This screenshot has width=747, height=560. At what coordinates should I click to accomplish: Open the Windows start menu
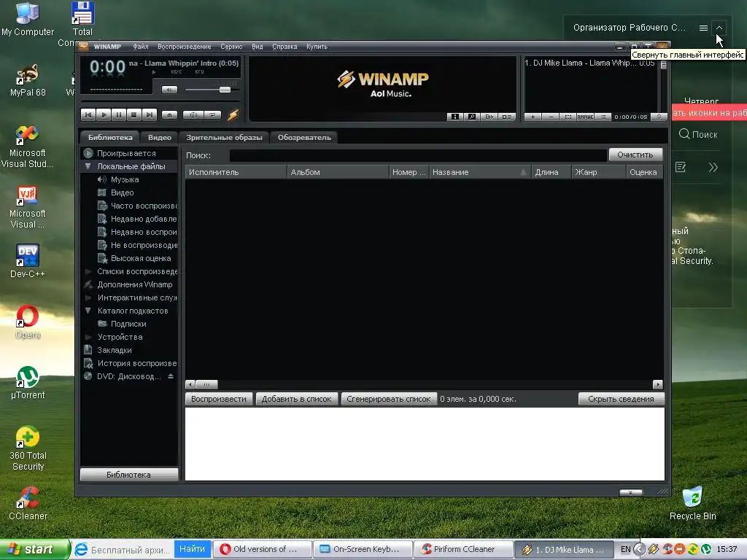[34, 550]
